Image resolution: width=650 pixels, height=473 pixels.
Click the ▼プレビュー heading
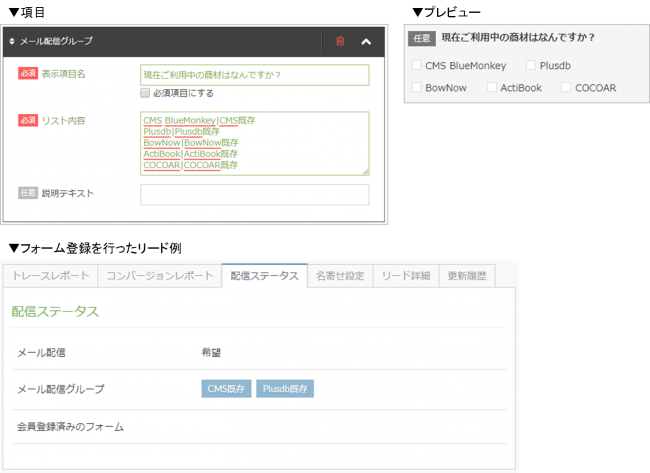447,12
